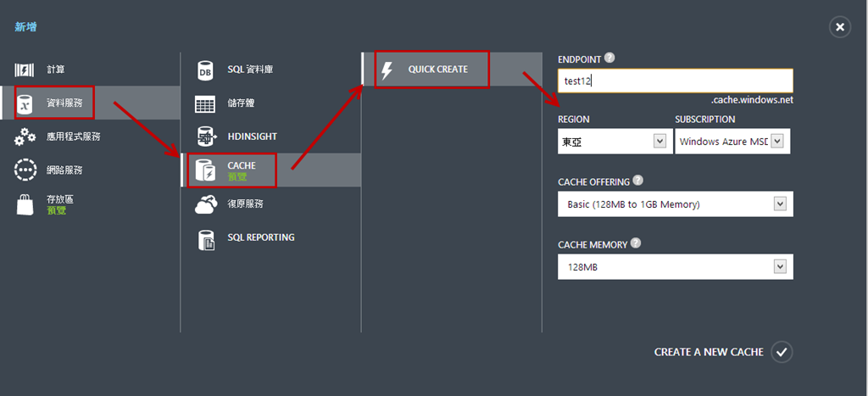Expand the Cache Memory 128MB dropdown
868x396 pixels.
pos(676,267)
